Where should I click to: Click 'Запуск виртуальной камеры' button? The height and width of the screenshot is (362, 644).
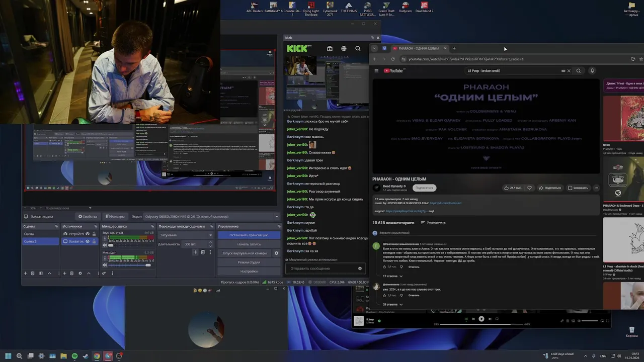(245, 253)
